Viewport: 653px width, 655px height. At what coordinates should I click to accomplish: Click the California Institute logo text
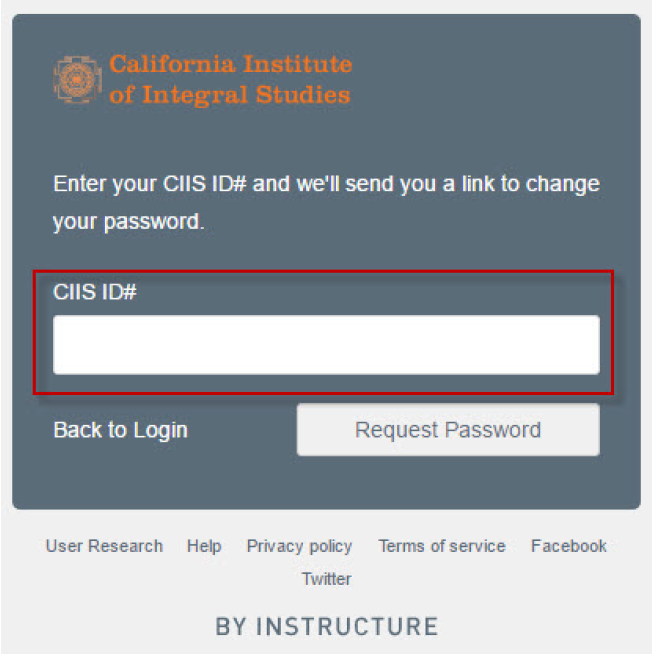pyautogui.click(x=230, y=65)
